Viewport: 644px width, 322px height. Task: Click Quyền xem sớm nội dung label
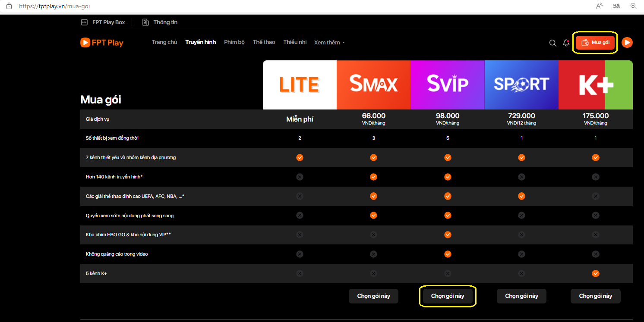coord(130,216)
